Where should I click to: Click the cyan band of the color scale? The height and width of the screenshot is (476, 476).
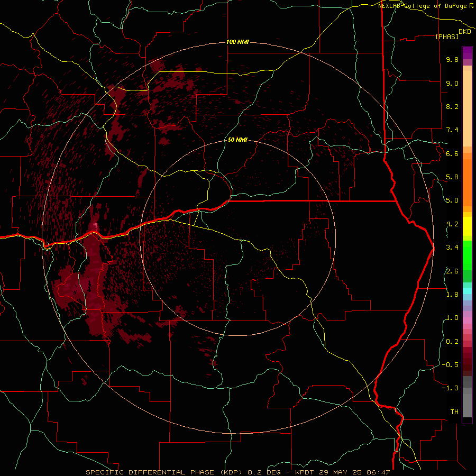pos(467,291)
